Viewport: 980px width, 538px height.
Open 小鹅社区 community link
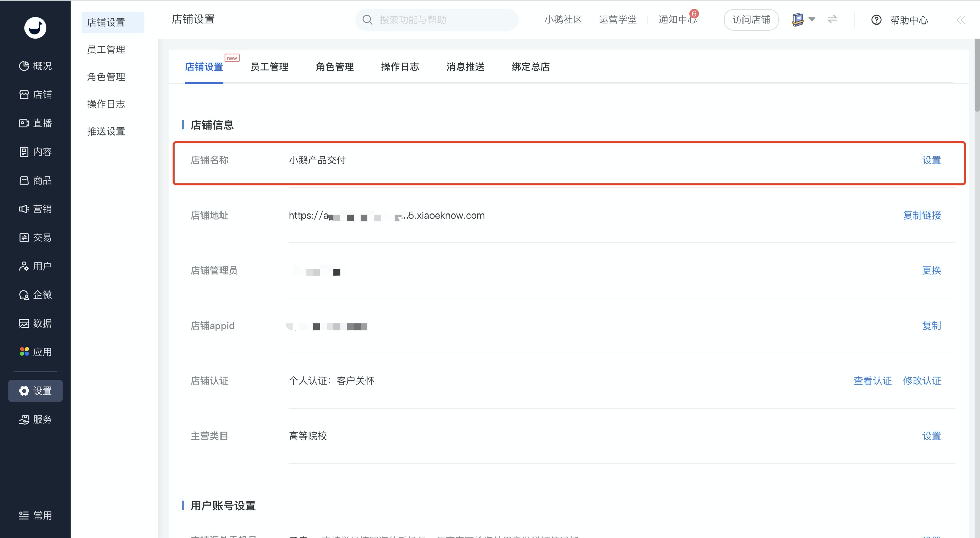(563, 20)
